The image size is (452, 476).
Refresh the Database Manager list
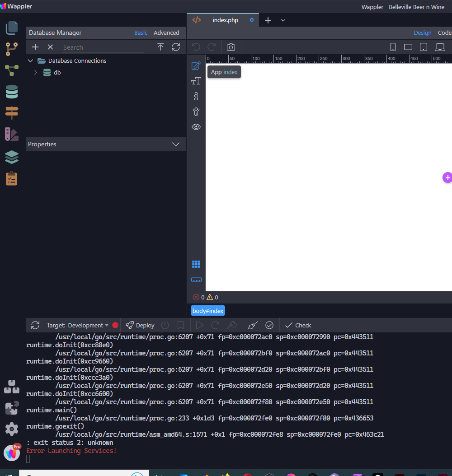[176, 47]
